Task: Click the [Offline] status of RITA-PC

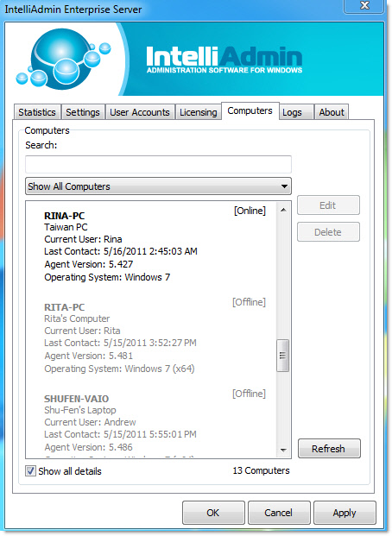Action: pos(249,302)
